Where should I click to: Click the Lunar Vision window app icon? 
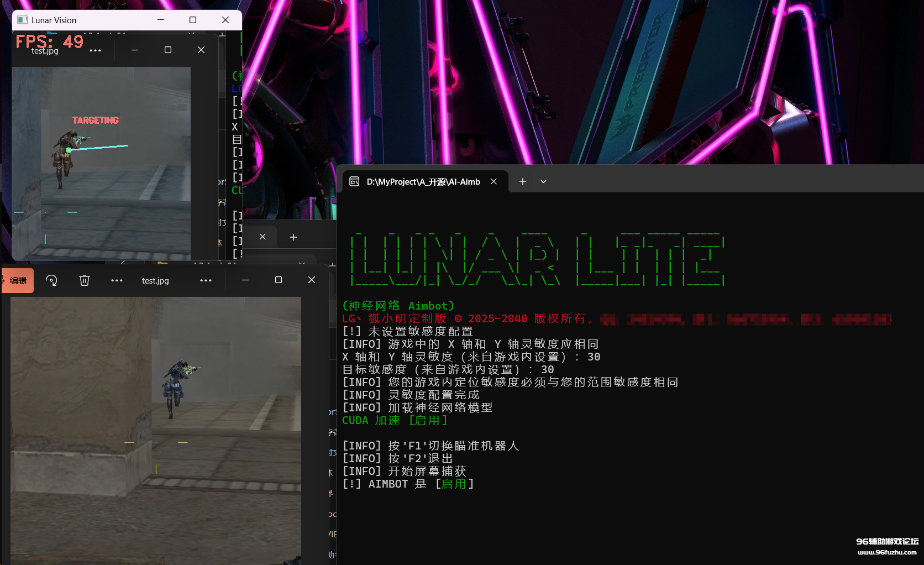(x=22, y=20)
